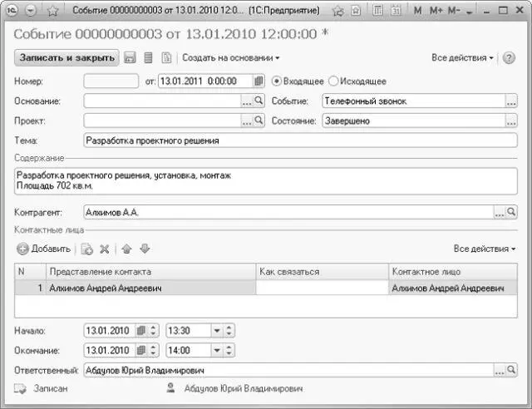Click the 1C application logo icon
This screenshot has height=409, width=532.
point(12,11)
